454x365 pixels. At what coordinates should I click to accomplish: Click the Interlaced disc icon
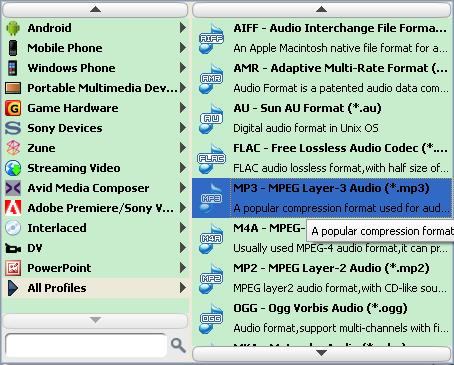(13, 228)
